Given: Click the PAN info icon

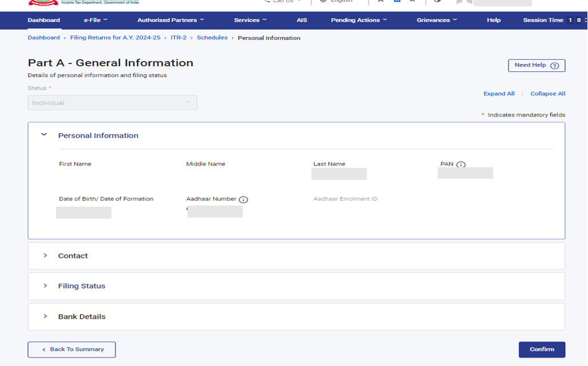Looking at the screenshot, I should point(461,164).
